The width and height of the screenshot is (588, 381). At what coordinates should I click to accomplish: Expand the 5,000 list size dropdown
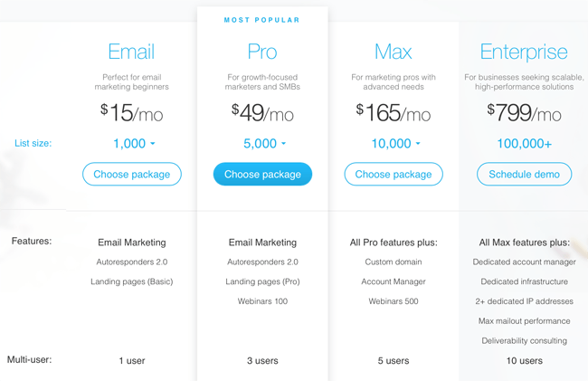tap(264, 143)
